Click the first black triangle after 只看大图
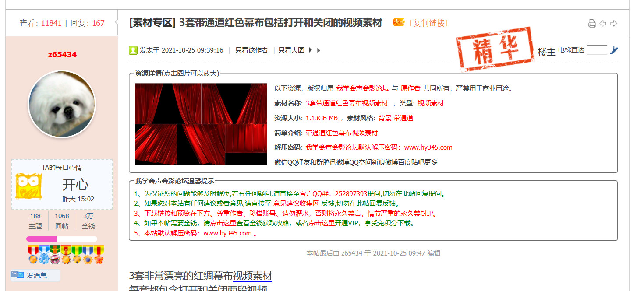Image resolution: width=644 pixels, height=291 pixels. pos(311,50)
